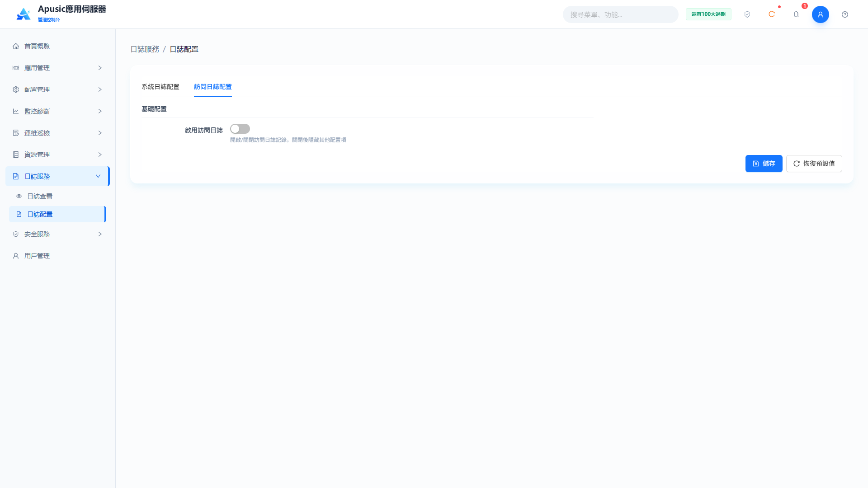Screen dimensions: 868x488
Task: Click the 恢復預設值 button
Action: click(814, 164)
